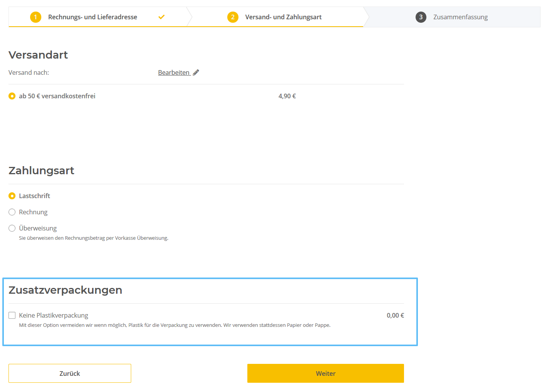Select the 'ab 50 € versandkostenfrei' shipping radio button

coord(12,96)
